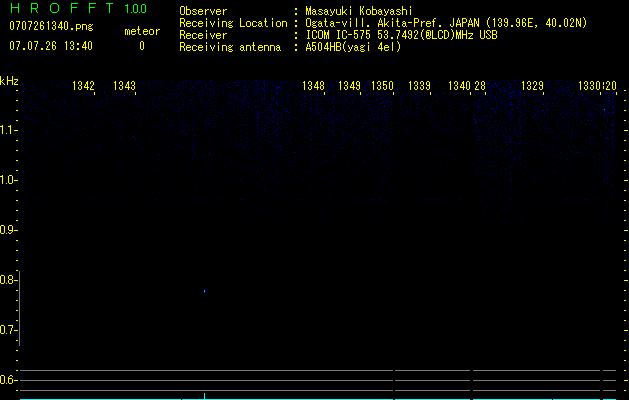Click the 1339 time marker

[x=419, y=86]
